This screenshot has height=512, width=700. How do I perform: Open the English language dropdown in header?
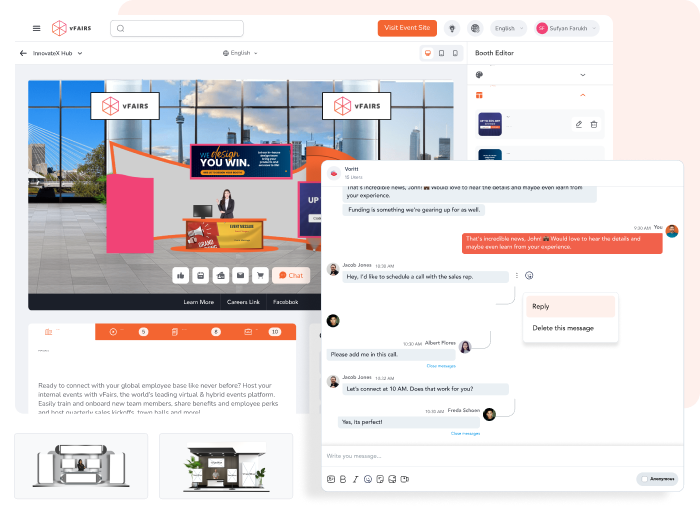pyautogui.click(x=507, y=28)
